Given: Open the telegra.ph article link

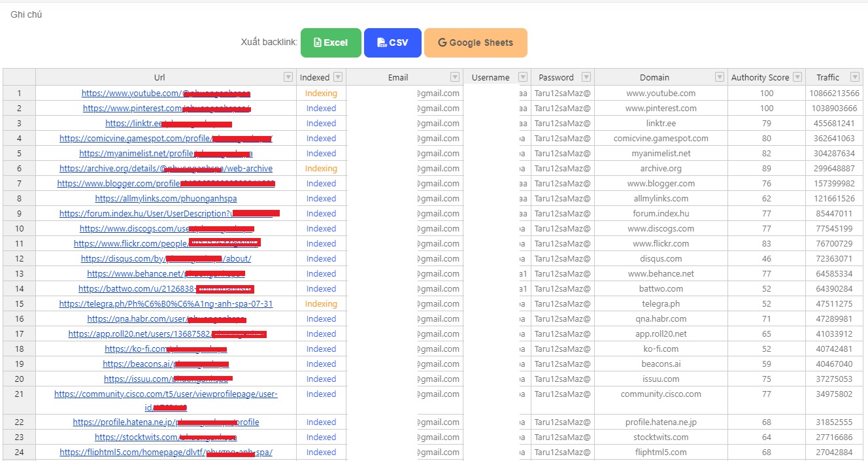Looking at the screenshot, I should pyautogui.click(x=166, y=304).
